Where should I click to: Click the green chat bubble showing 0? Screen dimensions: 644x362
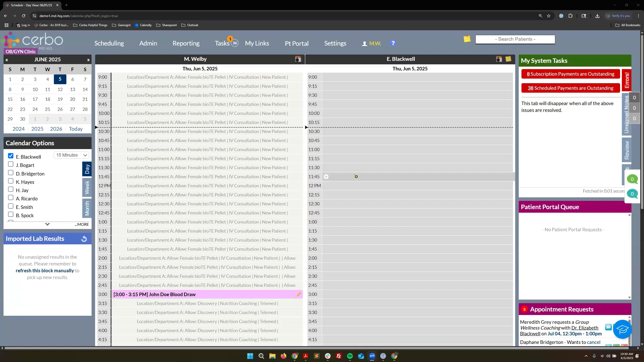click(632, 179)
